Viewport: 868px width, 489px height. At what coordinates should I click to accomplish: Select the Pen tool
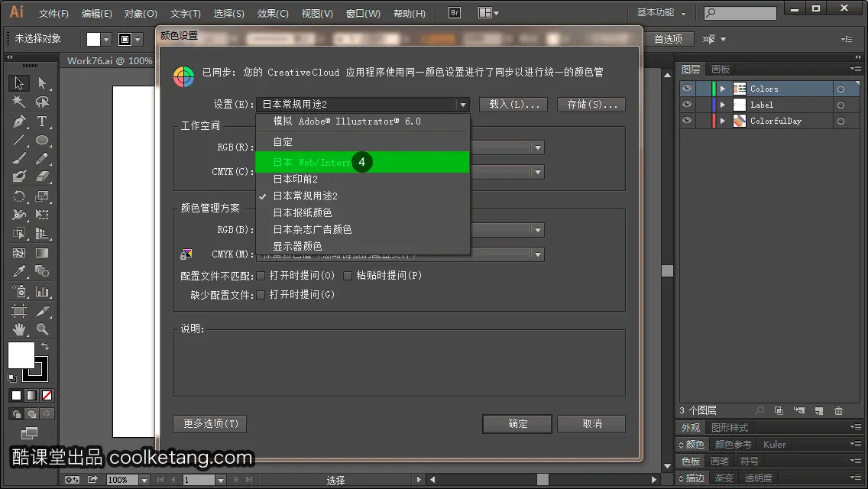pos(19,121)
